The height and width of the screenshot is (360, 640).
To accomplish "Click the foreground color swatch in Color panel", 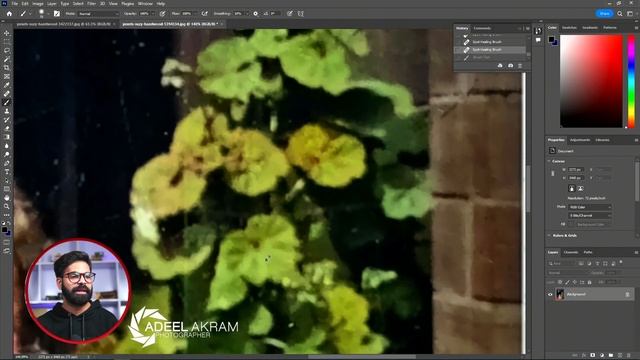I will click(551, 40).
